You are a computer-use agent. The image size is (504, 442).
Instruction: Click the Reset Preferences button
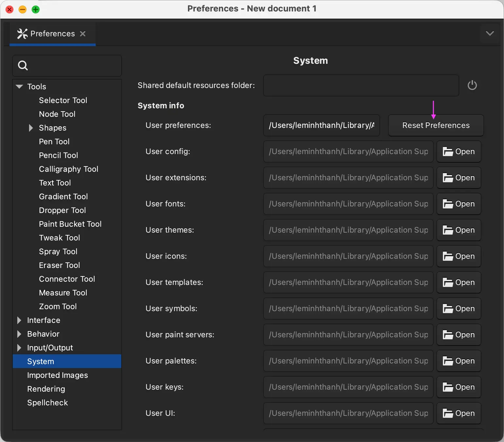coord(436,125)
